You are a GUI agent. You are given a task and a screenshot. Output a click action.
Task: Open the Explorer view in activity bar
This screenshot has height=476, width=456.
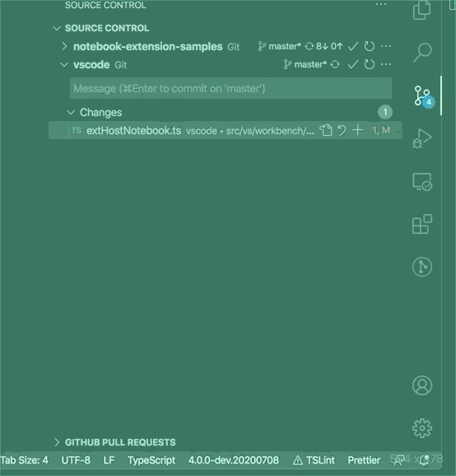421,10
